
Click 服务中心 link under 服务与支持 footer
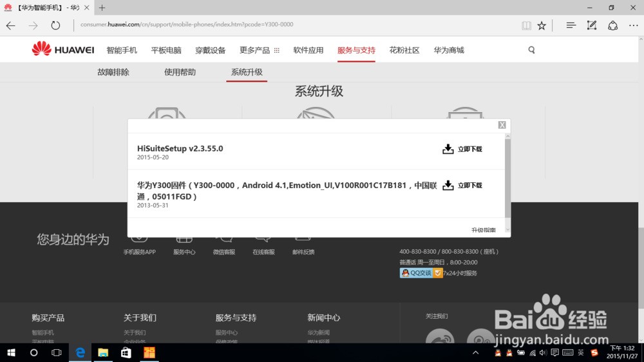tap(226, 332)
